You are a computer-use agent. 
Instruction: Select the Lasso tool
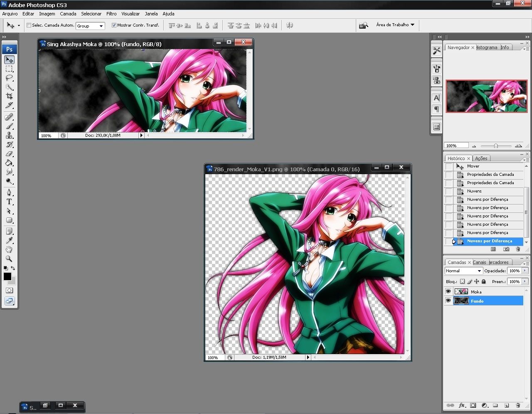pos(9,78)
